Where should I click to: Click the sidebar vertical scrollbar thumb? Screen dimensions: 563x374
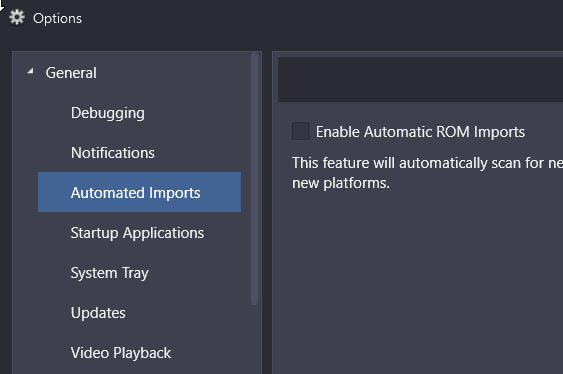(x=254, y=179)
